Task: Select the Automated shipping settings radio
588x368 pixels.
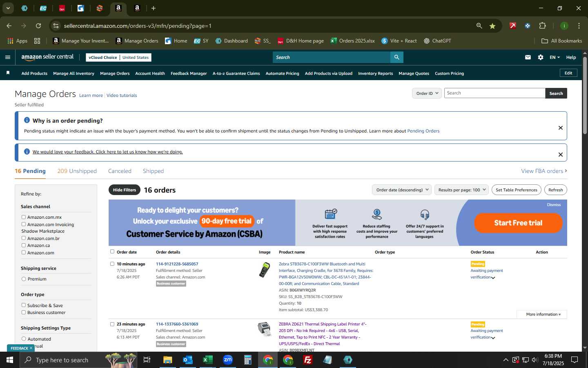Action: point(24,339)
